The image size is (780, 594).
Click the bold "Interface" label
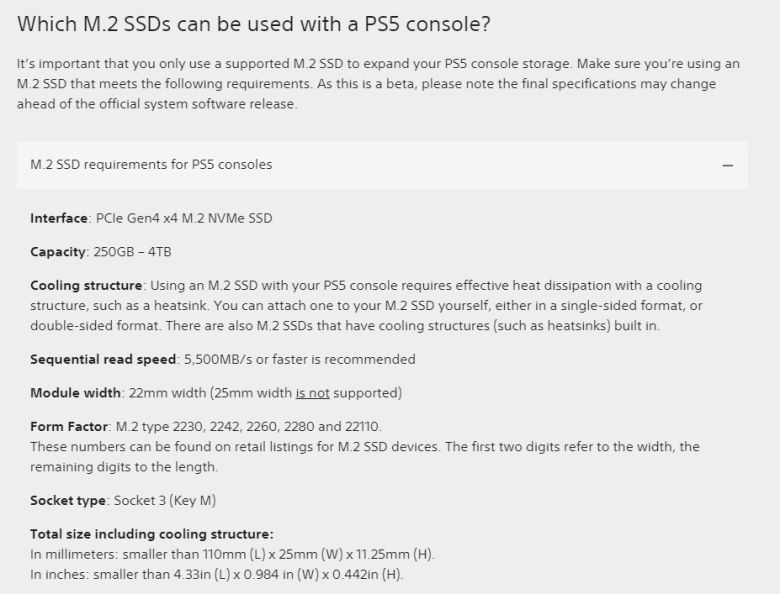coord(59,218)
